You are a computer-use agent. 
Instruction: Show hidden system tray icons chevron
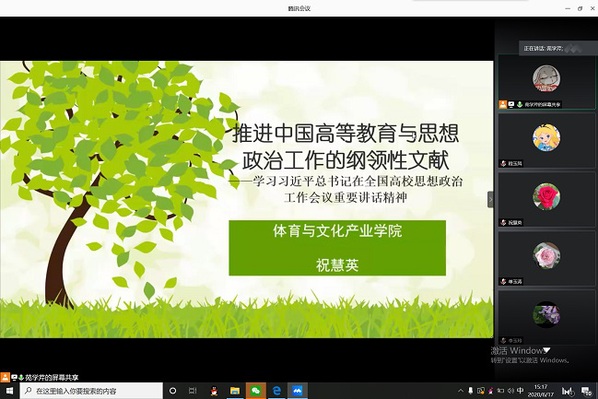tap(460, 391)
